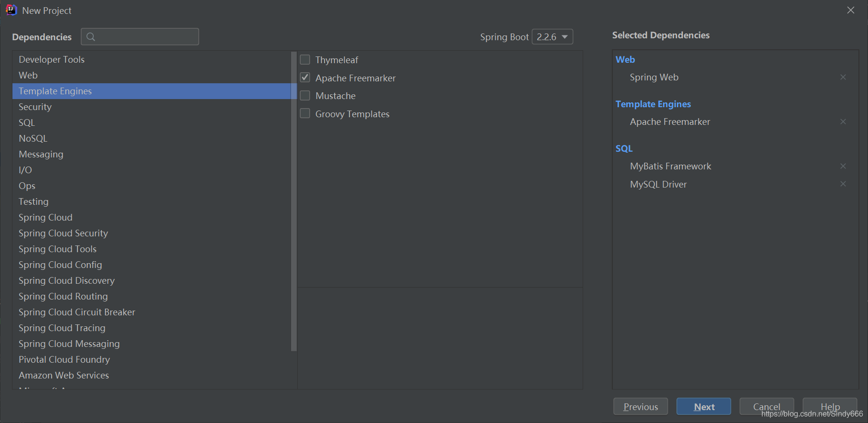Open Spring Cloud Config category

(x=152, y=265)
